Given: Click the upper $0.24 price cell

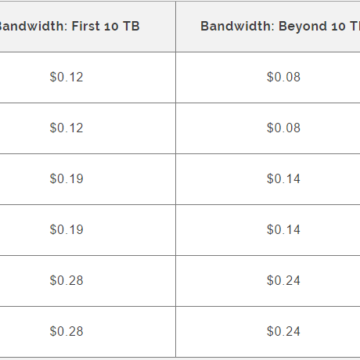Looking at the screenshot, I should 283,280.
